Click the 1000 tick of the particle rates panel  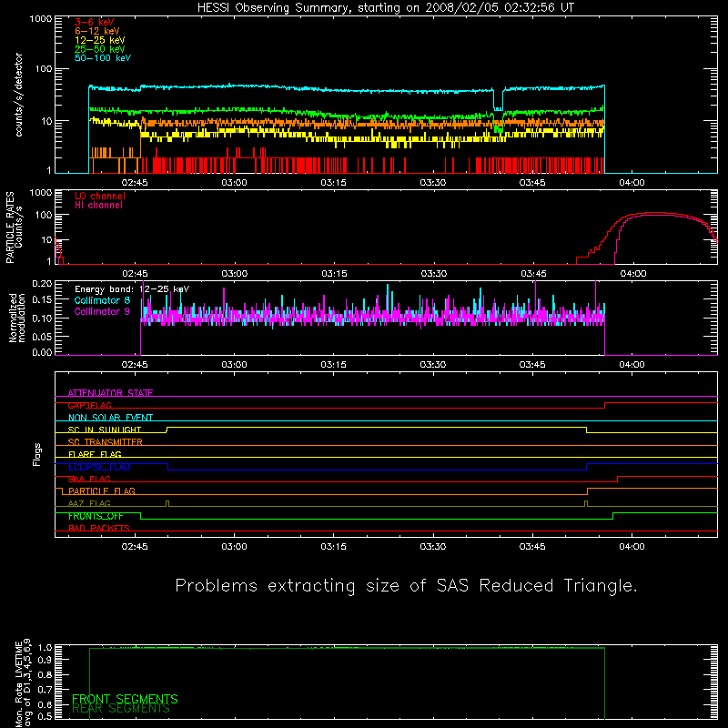pos(41,193)
